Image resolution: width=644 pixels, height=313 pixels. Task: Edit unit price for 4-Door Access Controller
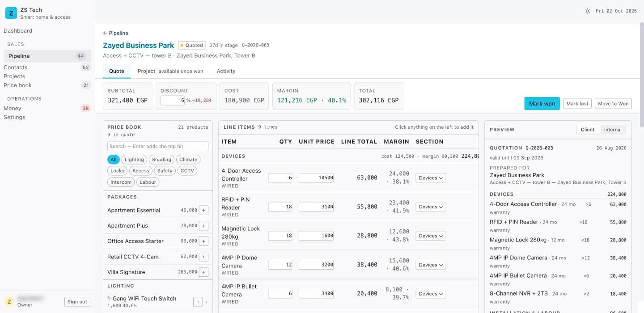pos(317,178)
